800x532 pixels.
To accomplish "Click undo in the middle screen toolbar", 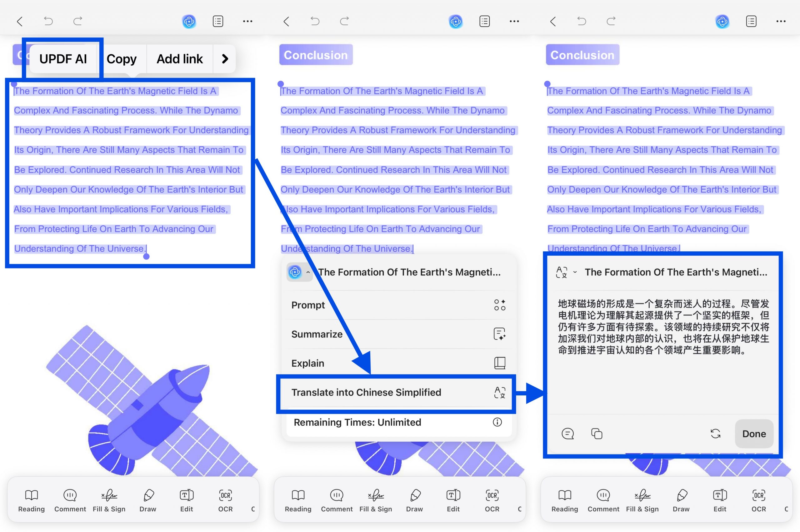I will coord(315,21).
